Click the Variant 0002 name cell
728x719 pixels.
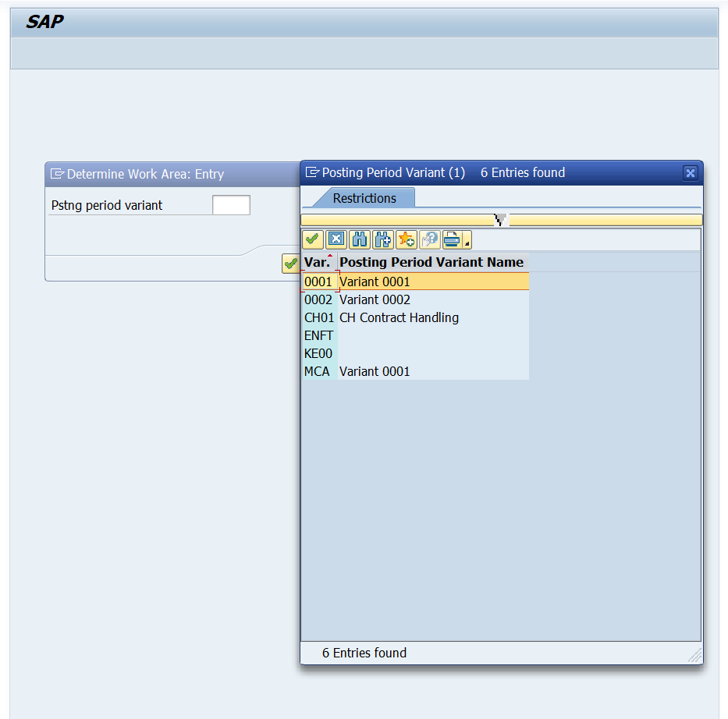433,299
